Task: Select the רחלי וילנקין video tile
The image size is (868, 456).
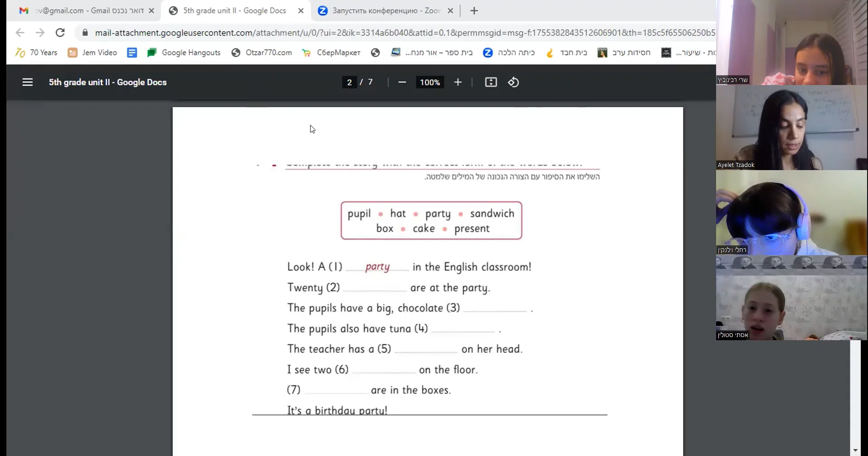Action: (792, 213)
